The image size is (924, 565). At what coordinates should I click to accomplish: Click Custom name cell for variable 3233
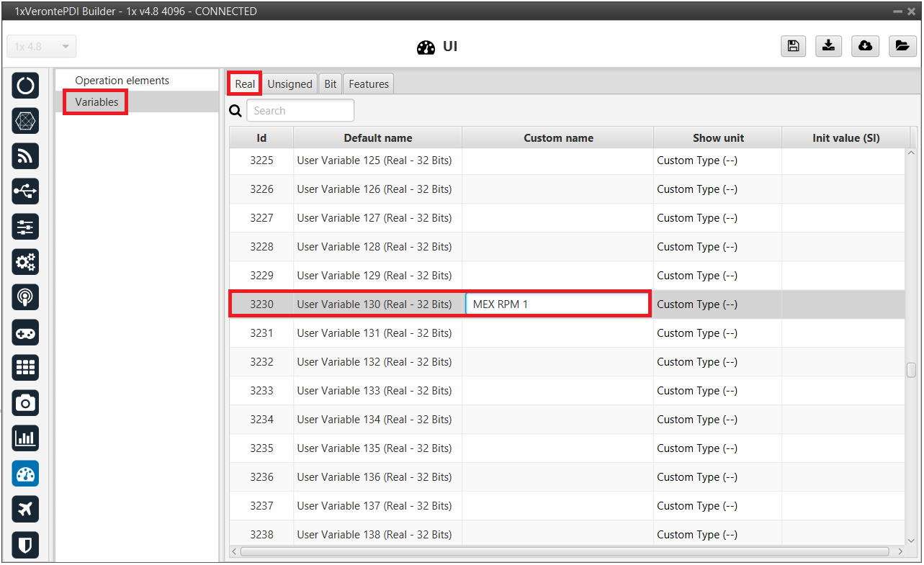click(557, 391)
